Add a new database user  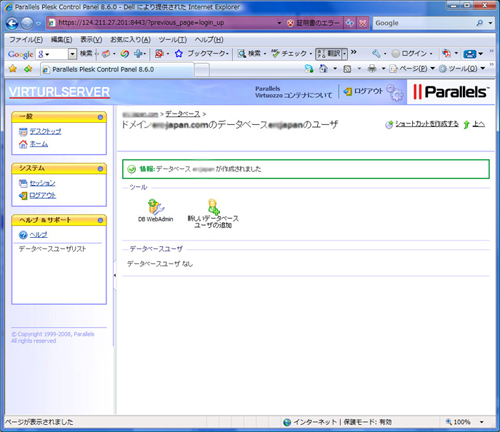pyautogui.click(x=213, y=214)
